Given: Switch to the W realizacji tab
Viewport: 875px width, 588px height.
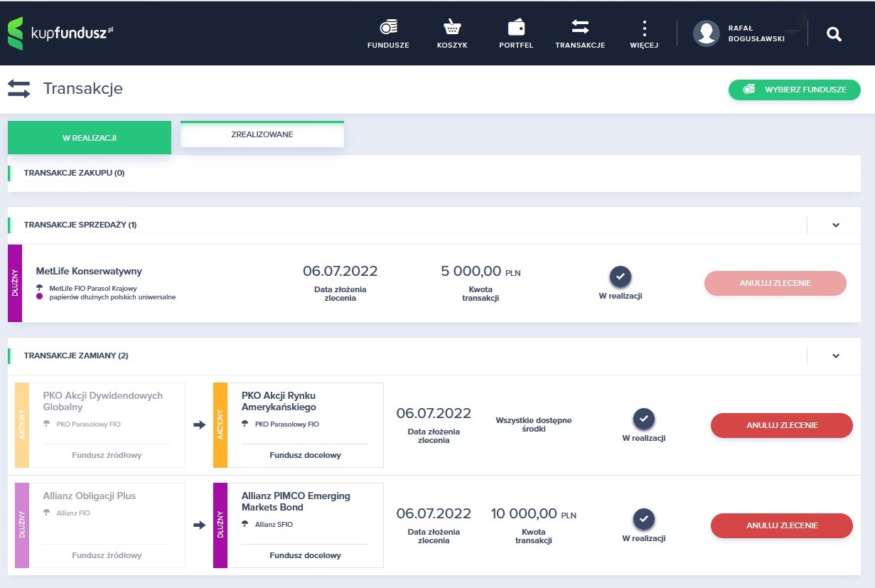Looking at the screenshot, I should click(90, 138).
